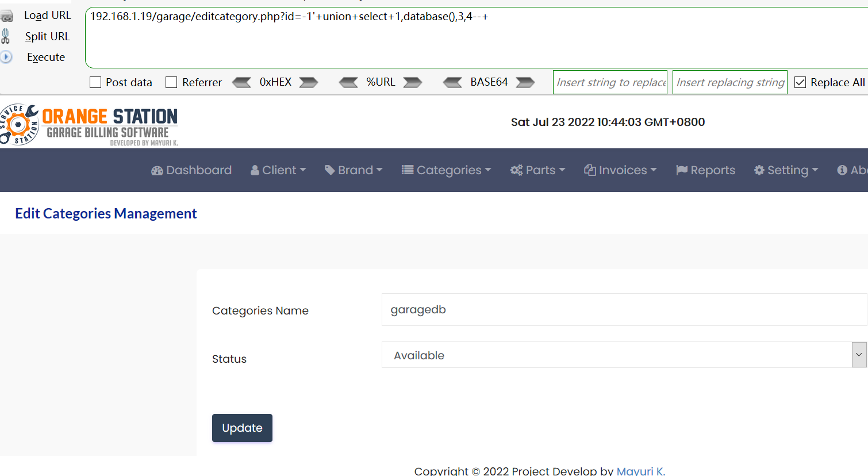Click the Dashboard gauge icon
The width and height of the screenshot is (868, 476).
point(157,170)
